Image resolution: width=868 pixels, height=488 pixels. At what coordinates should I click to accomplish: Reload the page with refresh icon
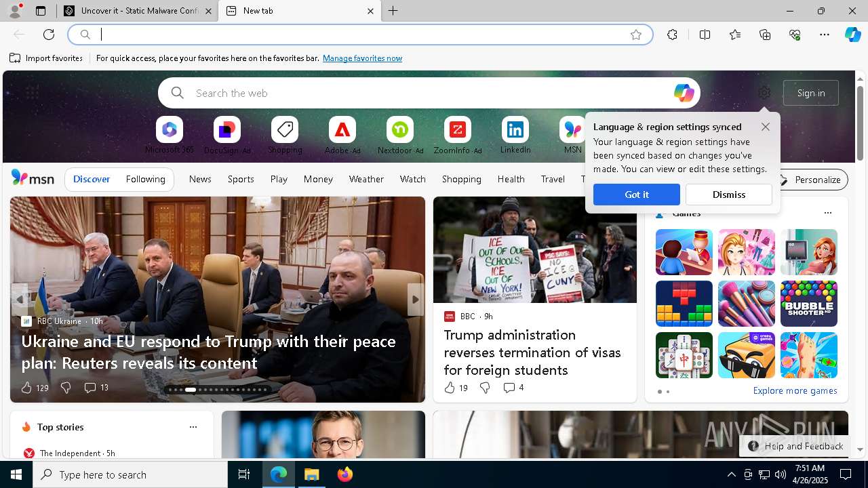click(x=49, y=35)
